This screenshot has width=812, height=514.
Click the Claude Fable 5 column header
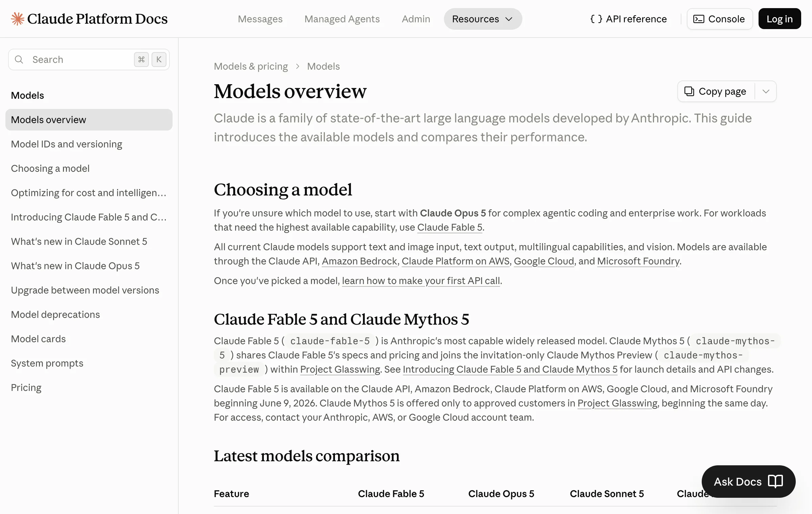[x=391, y=494]
